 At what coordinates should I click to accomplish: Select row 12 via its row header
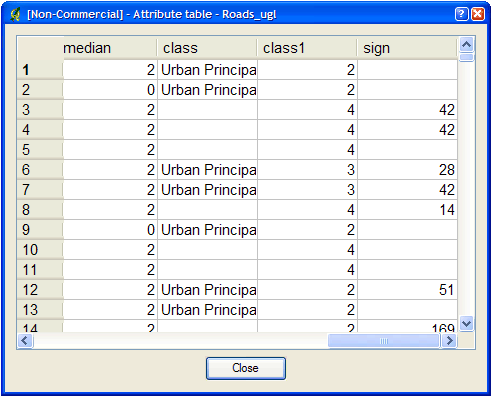pyautogui.click(x=40, y=290)
